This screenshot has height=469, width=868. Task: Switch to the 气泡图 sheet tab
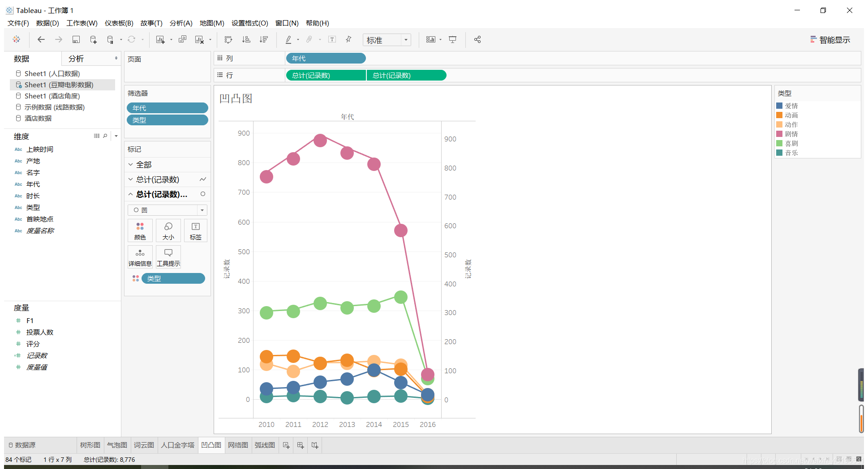coord(117,445)
